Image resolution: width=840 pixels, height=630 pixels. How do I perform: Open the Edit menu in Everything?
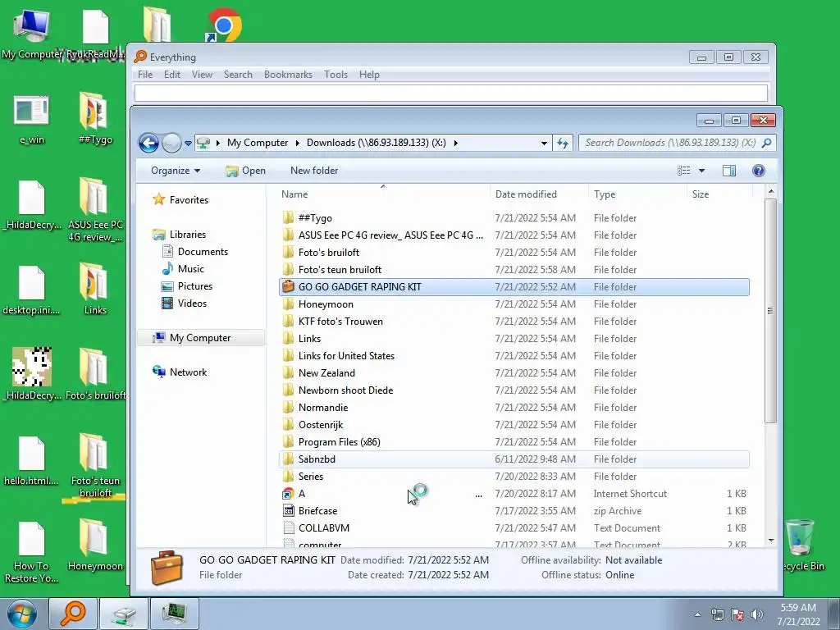coord(172,75)
